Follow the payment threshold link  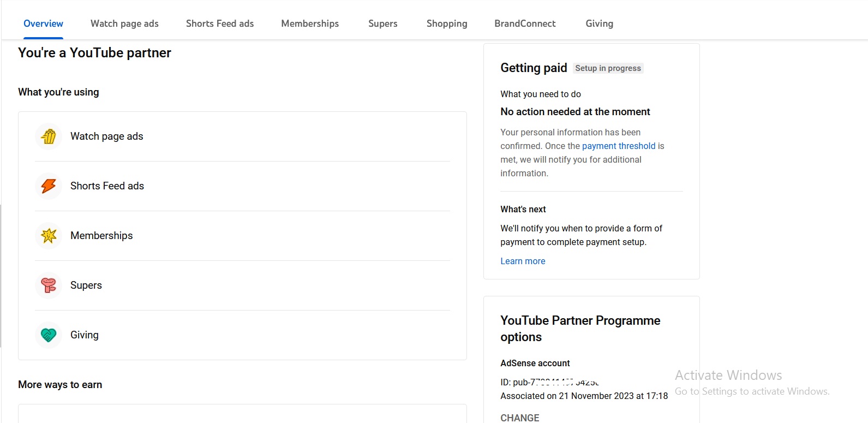point(619,146)
